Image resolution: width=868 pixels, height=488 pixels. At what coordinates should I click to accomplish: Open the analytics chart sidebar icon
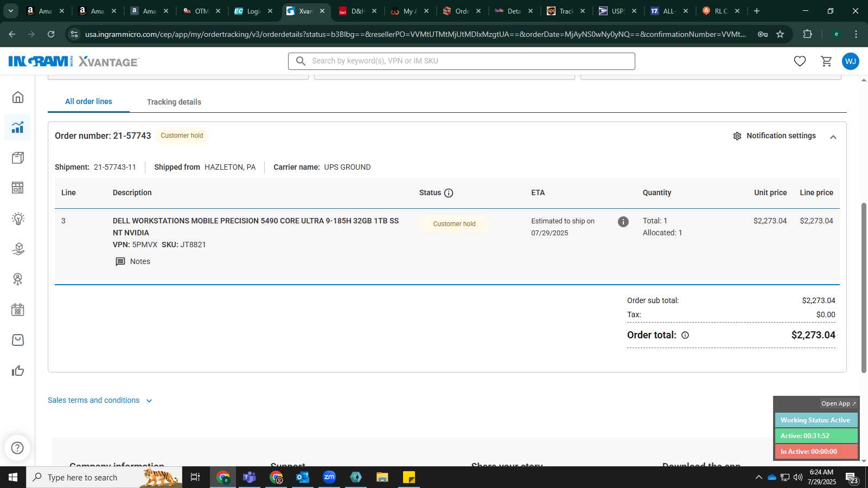click(x=18, y=127)
